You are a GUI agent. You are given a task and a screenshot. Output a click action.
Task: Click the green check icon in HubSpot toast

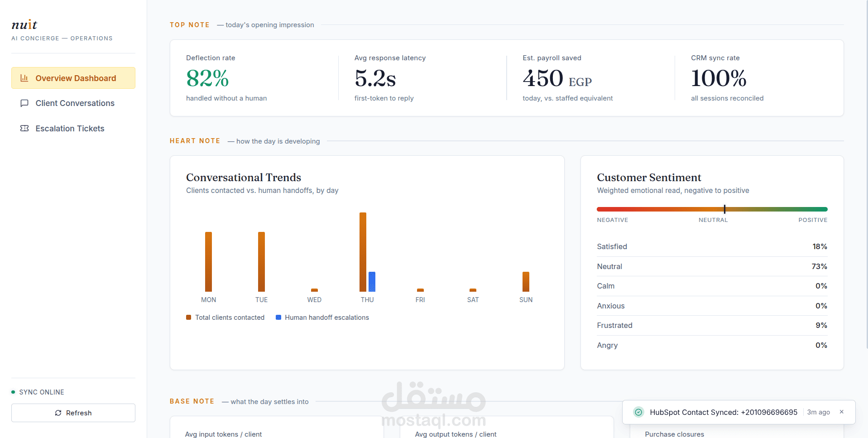click(x=638, y=412)
